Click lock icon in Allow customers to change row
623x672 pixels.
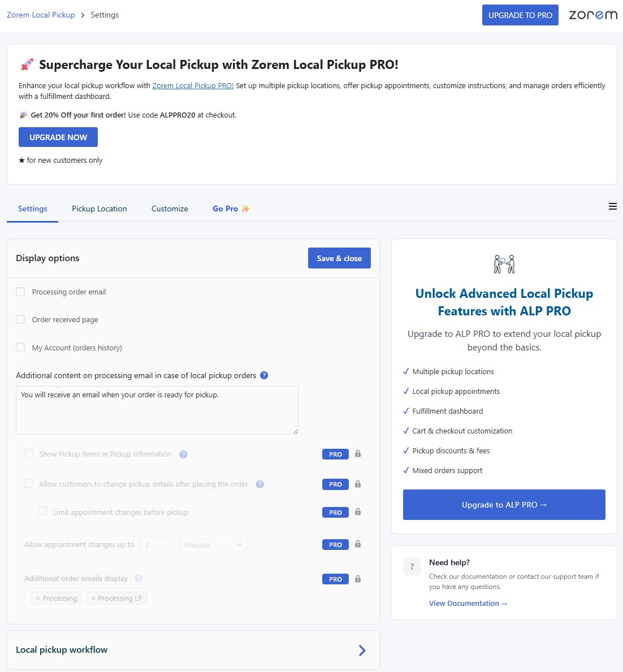pyautogui.click(x=358, y=484)
